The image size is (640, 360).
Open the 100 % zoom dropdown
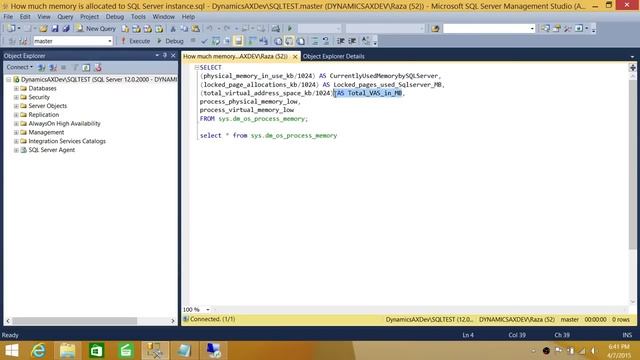click(x=208, y=310)
